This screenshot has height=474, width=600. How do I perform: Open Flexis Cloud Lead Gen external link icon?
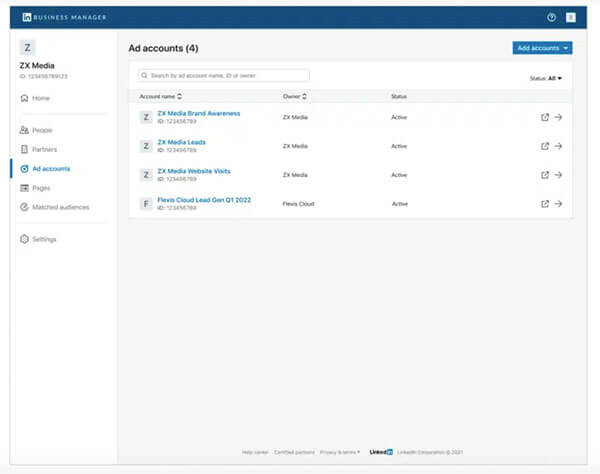tap(545, 204)
